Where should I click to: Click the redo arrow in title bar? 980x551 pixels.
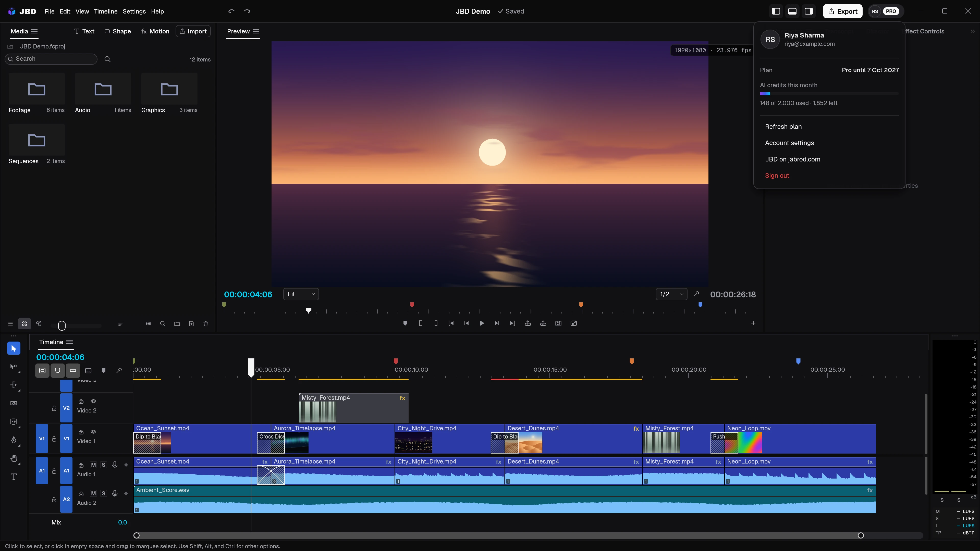(x=247, y=11)
